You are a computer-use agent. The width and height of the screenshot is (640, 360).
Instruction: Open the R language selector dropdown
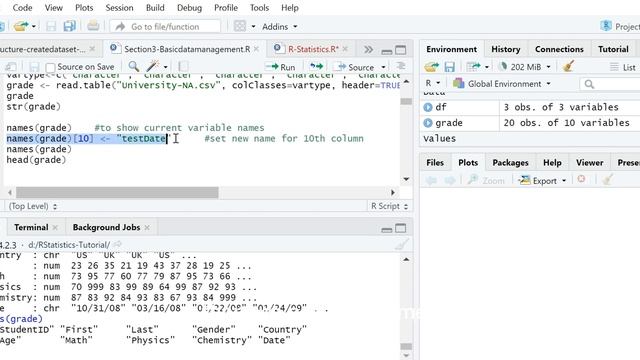click(433, 83)
